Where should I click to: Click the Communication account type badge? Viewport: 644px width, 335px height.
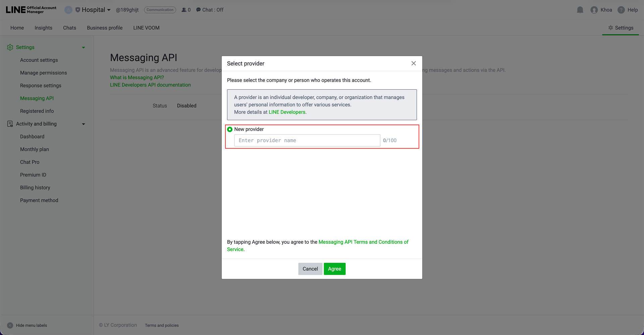[x=160, y=10]
